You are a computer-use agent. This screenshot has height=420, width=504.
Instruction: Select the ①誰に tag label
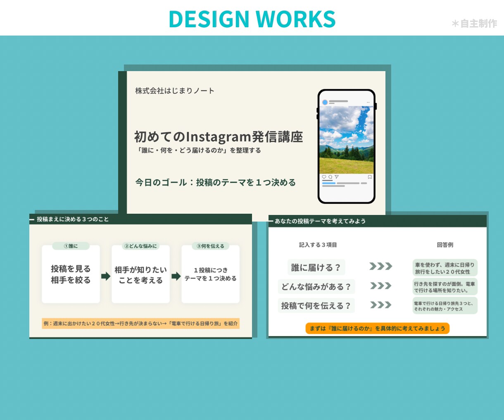point(71,246)
